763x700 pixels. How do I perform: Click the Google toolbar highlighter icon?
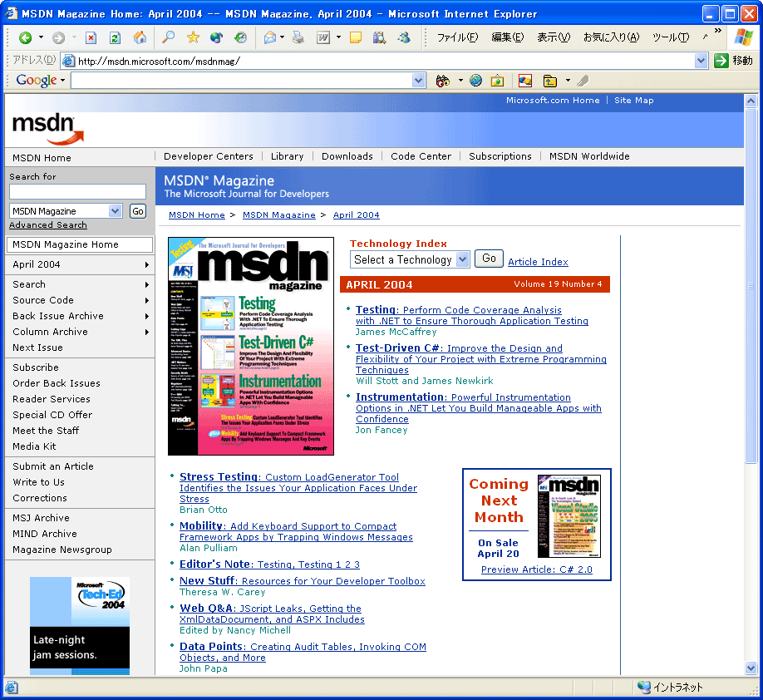pos(583,81)
